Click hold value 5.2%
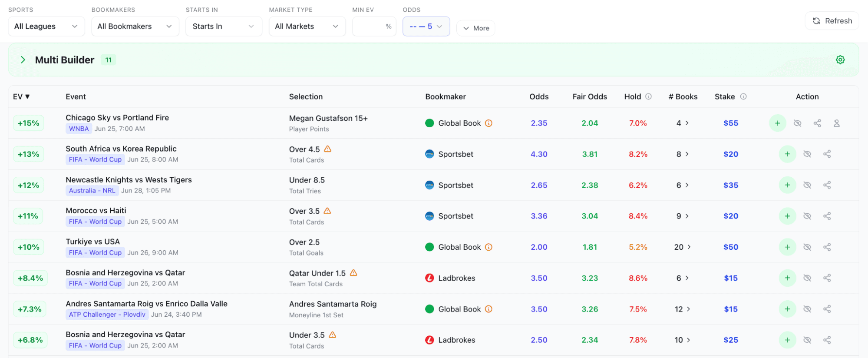 point(638,247)
